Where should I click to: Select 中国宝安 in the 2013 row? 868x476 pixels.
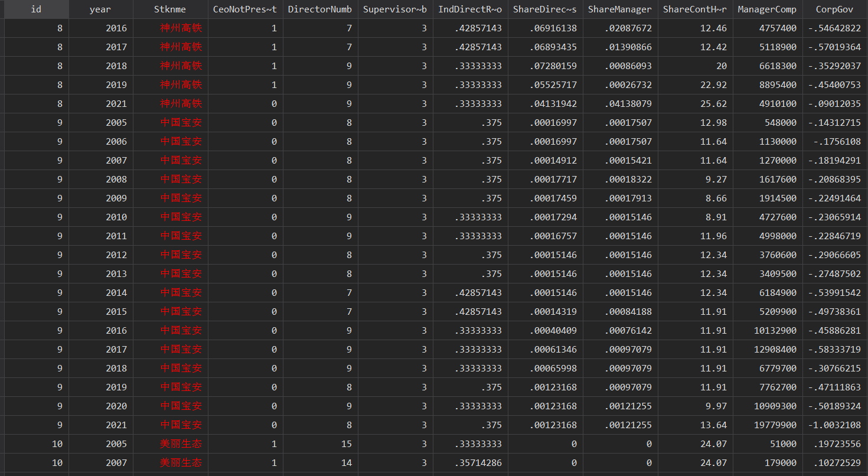(x=181, y=274)
